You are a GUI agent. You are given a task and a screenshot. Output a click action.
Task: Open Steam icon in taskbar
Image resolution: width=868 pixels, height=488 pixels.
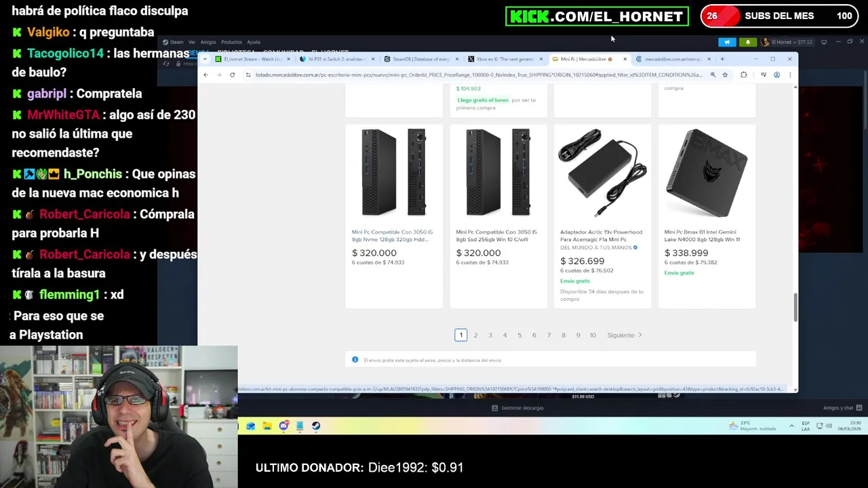(x=316, y=426)
